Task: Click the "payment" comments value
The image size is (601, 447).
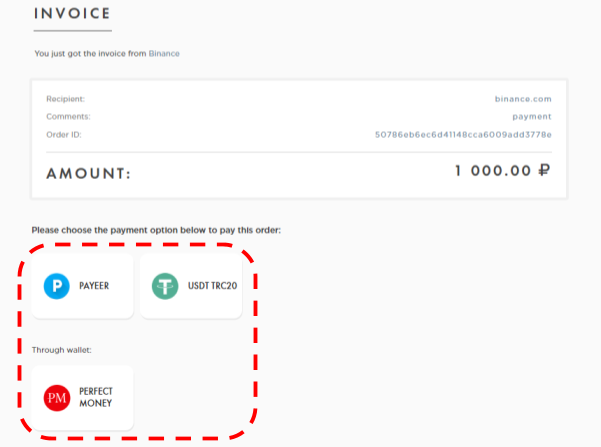Action: click(532, 116)
